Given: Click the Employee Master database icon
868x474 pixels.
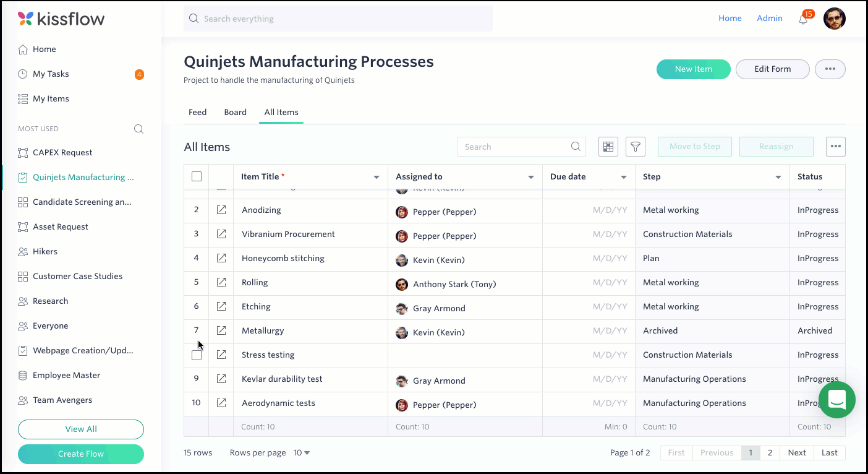Looking at the screenshot, I should [x=23, y=375].
